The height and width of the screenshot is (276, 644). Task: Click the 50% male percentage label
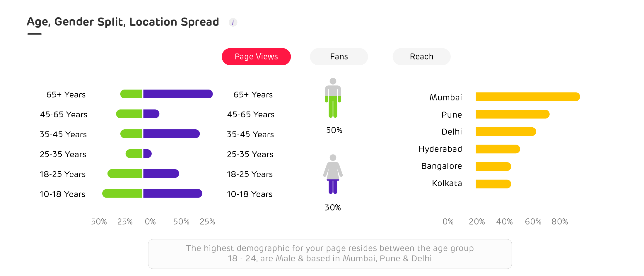click(334, 130)
